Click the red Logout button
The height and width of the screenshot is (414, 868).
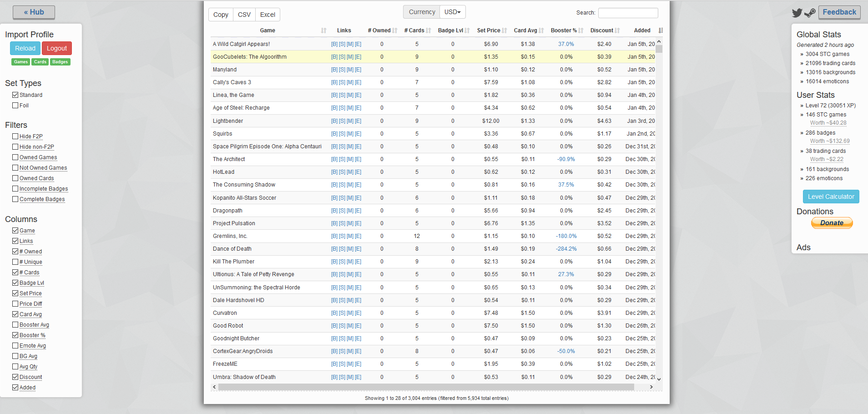point(57,48)
